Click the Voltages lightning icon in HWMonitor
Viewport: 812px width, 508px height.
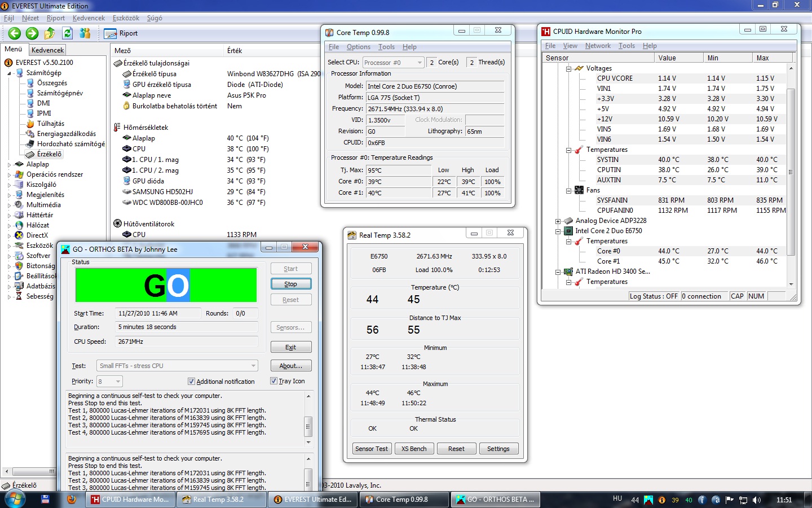click(x=579, y=68)
